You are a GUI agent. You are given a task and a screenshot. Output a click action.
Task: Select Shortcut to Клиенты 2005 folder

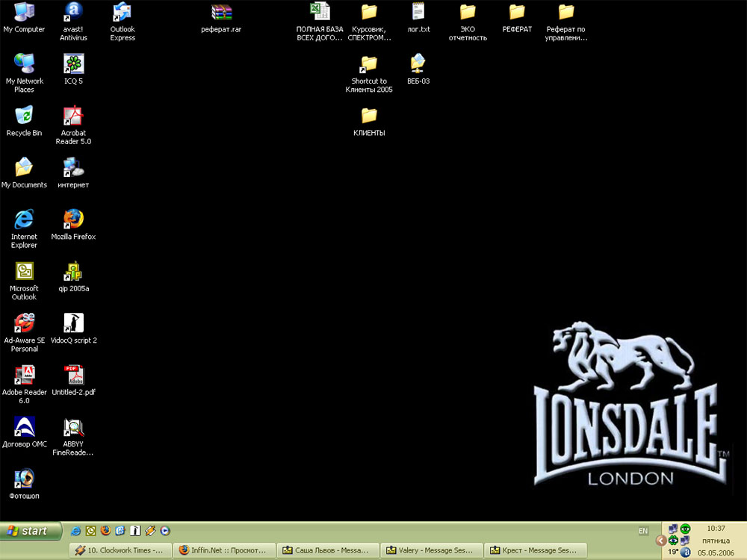click(369, 73)
